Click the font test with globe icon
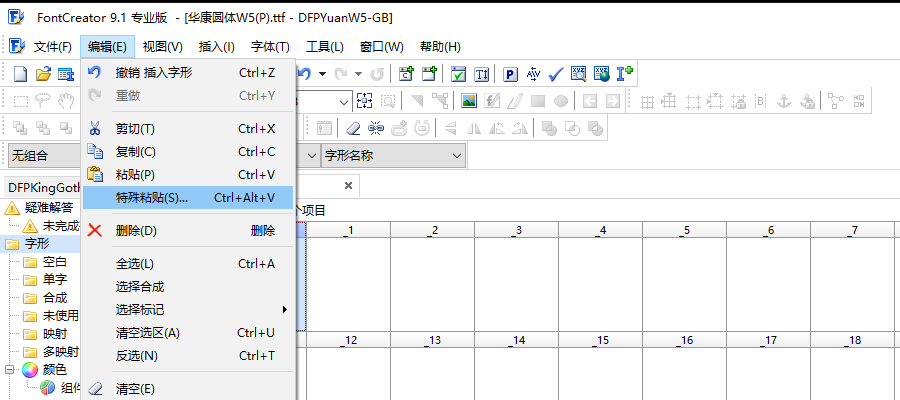This screenshot has width=900, height=400. (x=602, y=74)
